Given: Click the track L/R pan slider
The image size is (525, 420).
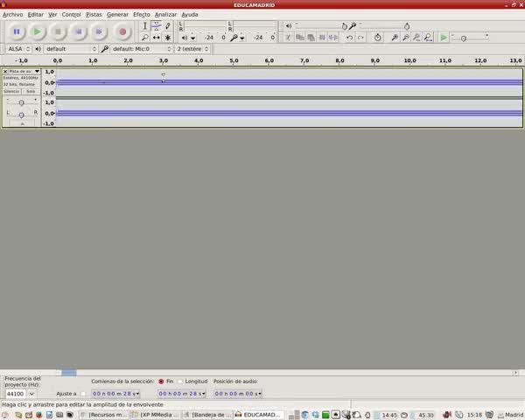Looking at the screenshot, I should (21, 115).
